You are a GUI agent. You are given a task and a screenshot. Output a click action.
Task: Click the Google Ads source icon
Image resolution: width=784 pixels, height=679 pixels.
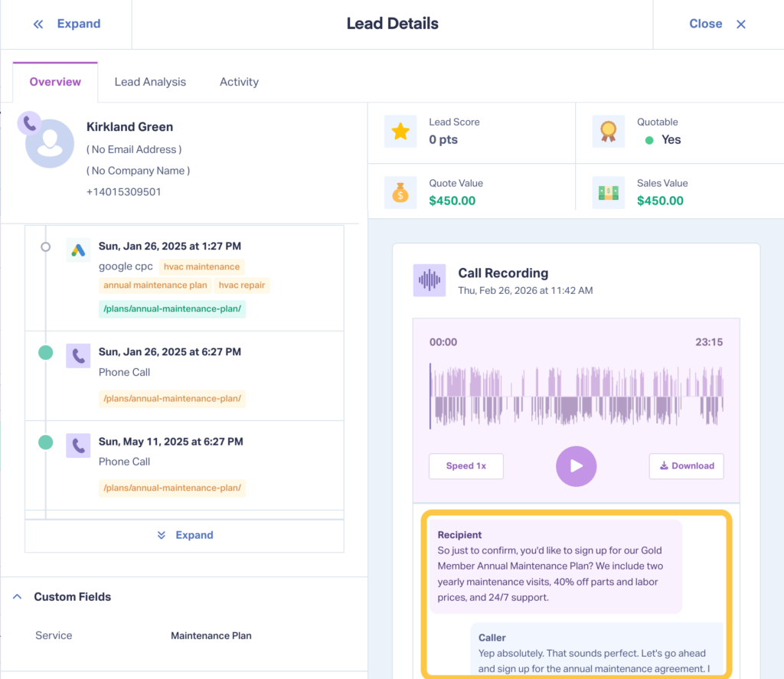tap(78, 250)
